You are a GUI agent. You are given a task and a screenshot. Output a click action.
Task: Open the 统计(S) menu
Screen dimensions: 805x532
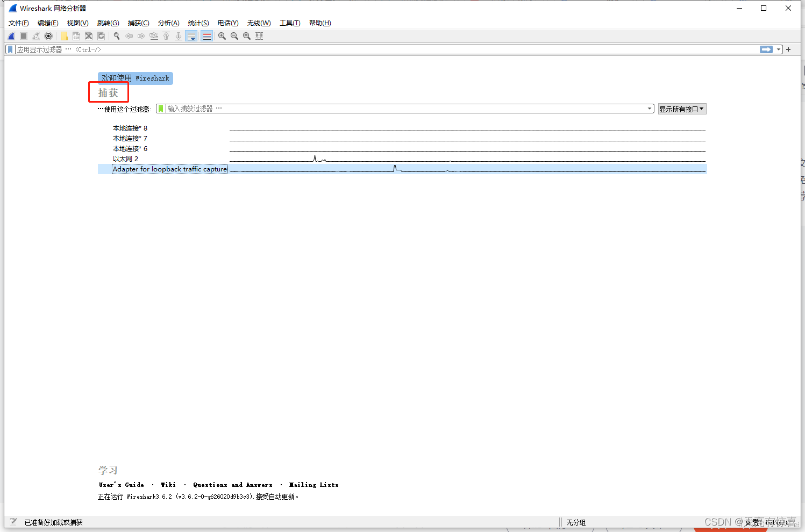click(198, 23)
